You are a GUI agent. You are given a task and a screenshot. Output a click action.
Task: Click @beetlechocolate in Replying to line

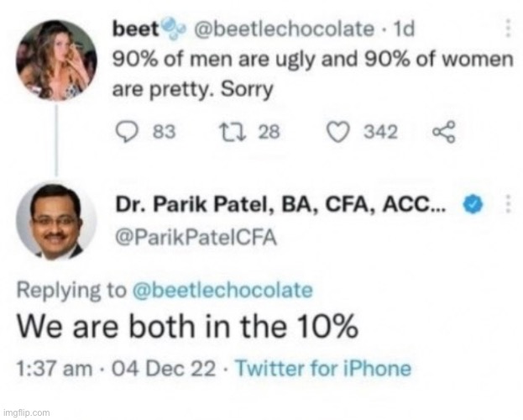point(222,290)
